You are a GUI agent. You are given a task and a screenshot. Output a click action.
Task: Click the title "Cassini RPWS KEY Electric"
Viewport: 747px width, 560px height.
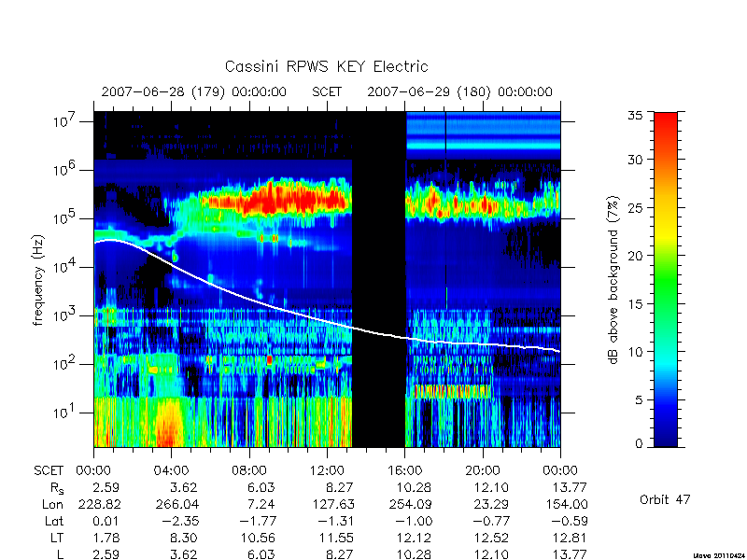click(x=326, y=66)
